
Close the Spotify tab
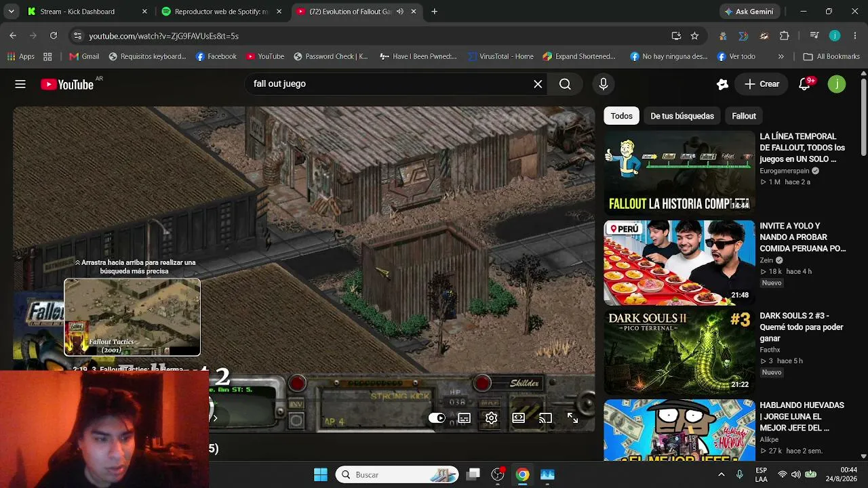(x=279, y=12)
